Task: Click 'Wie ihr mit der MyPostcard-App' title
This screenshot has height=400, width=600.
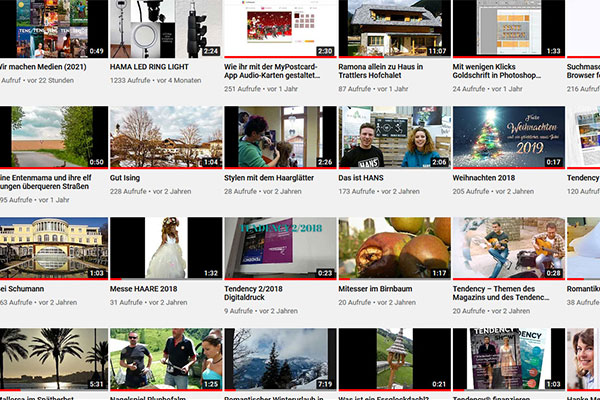Action: 271,71
